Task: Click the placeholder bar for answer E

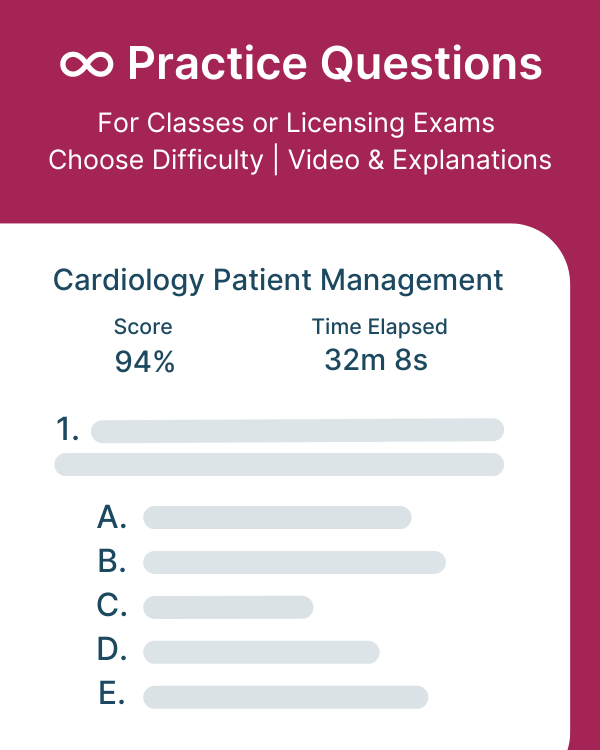Action: coord(286,697)
